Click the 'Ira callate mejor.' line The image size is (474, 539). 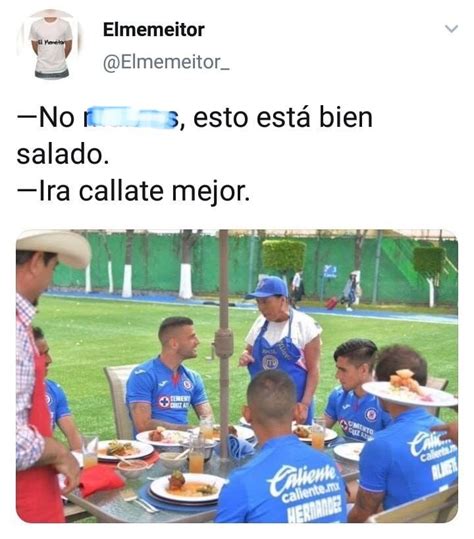tap(133, 191)
